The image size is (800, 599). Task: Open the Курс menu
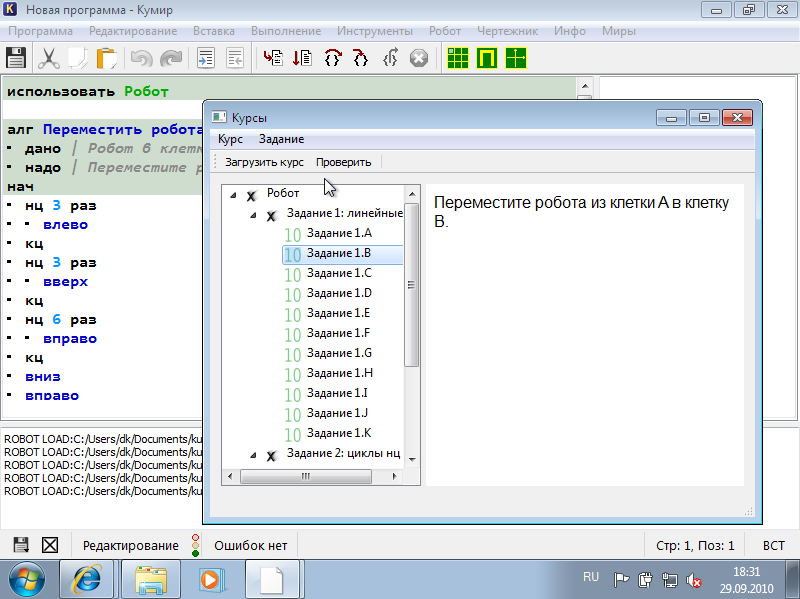[x=230, y=139]
